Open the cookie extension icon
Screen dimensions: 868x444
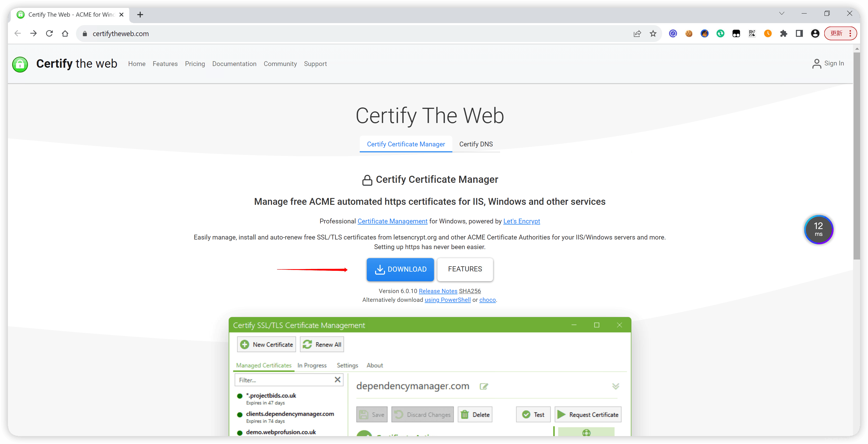point(689,33)
